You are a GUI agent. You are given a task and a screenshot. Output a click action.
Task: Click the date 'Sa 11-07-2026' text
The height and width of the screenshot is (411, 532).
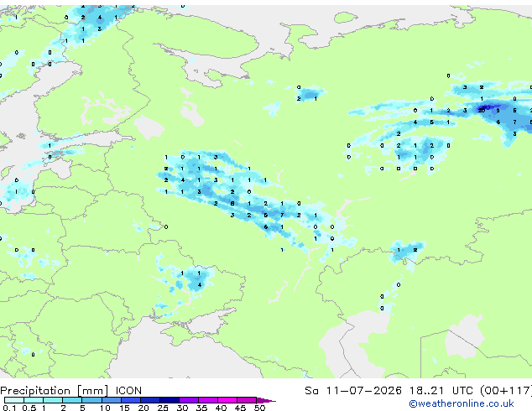click(353, 391)
